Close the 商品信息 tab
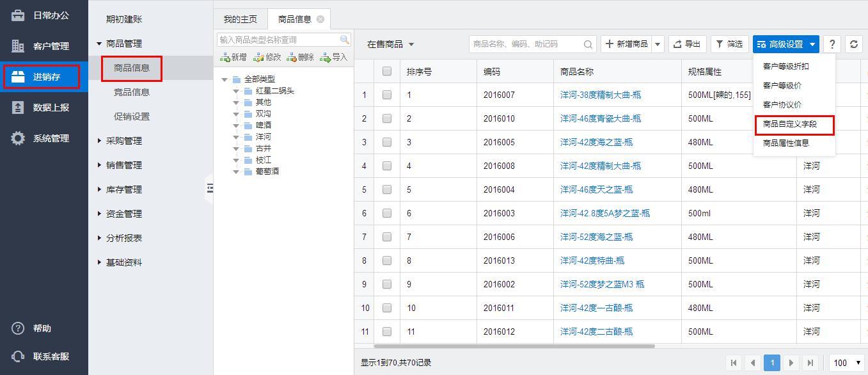 pos(320,19)
